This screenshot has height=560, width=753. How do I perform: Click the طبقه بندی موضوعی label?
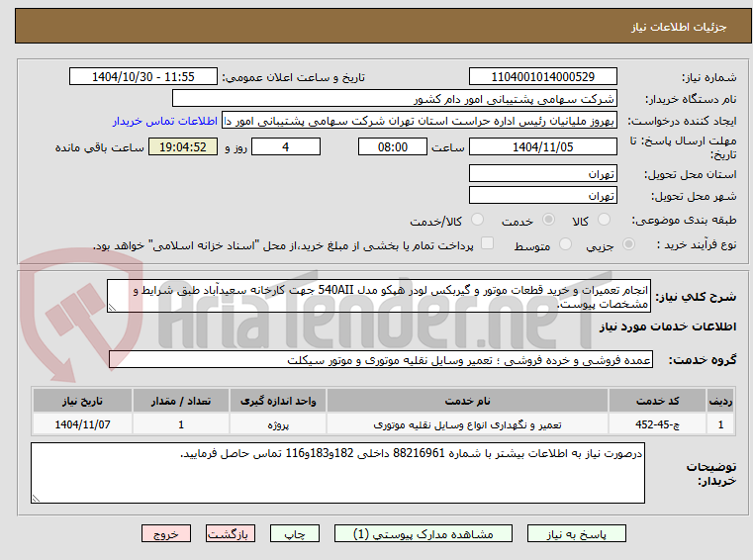[684, 220]
